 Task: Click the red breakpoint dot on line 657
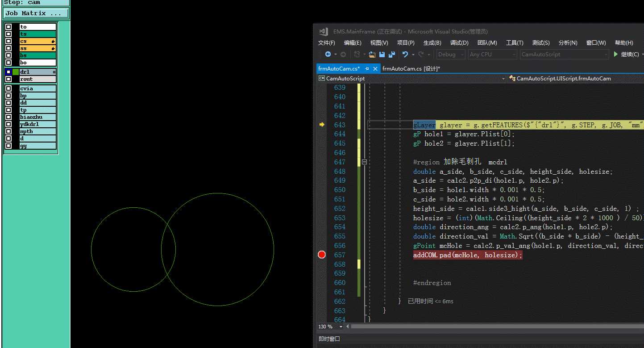pyautogui.click(x=322, y=255)
